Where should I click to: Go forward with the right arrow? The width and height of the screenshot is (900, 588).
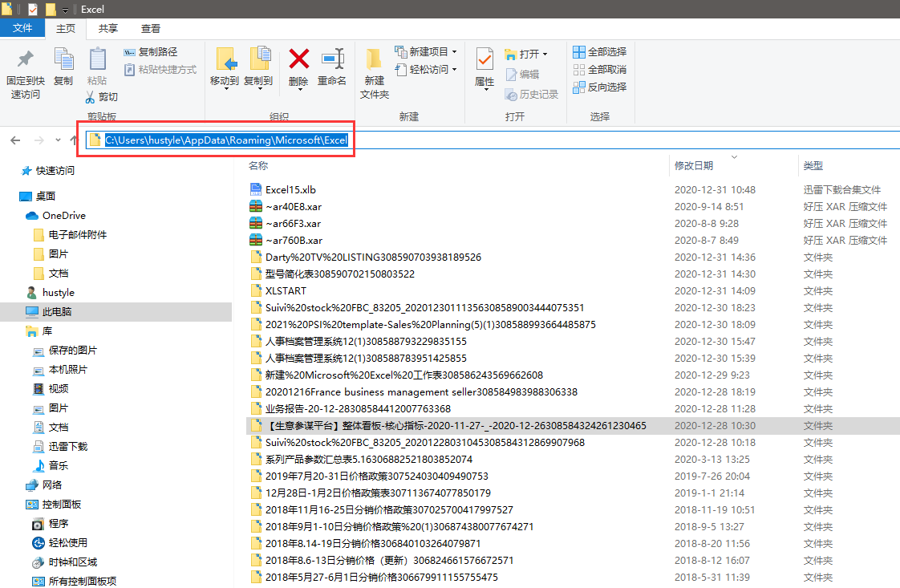(x=39, y=140)
